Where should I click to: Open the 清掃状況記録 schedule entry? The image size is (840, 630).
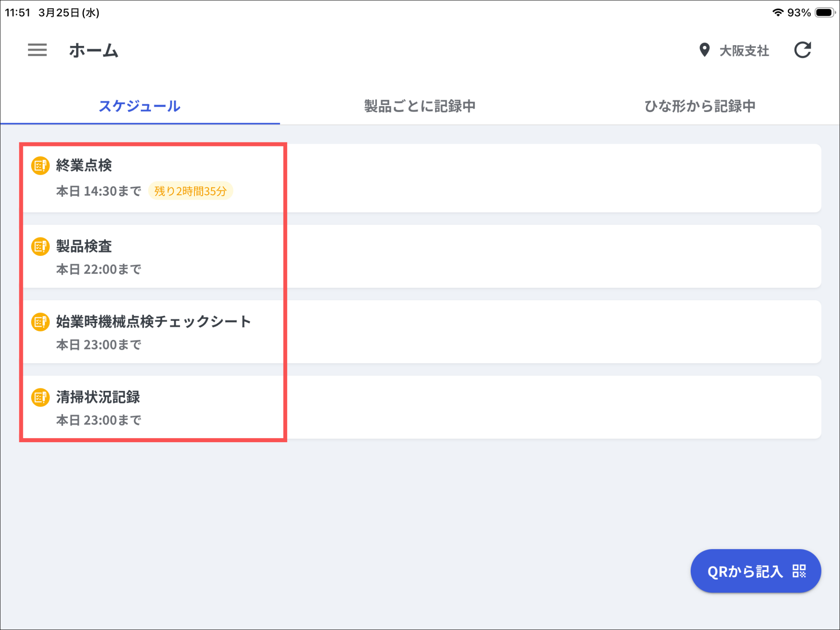point(98,397)
